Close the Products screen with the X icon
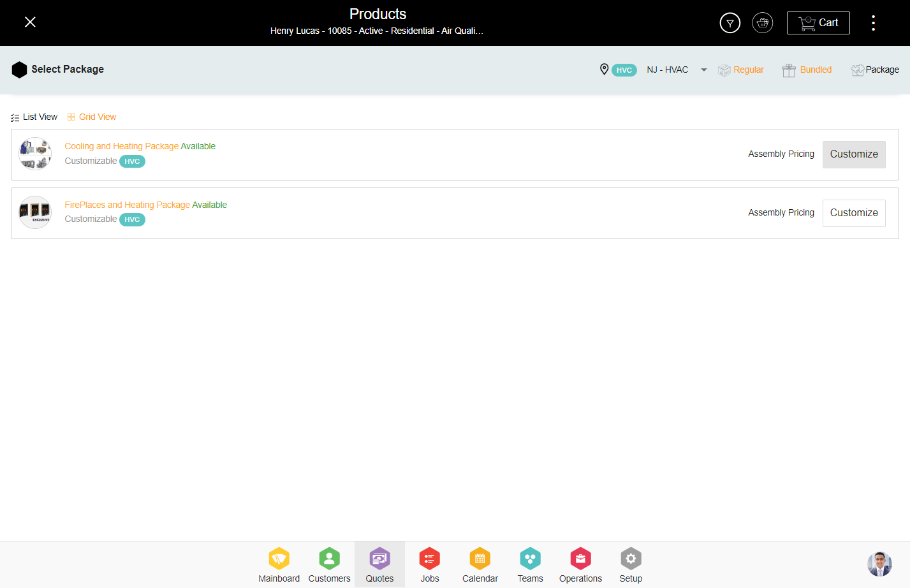Image resolution: width=910 pixels, height=588 pixels. (x=30, y=22)
